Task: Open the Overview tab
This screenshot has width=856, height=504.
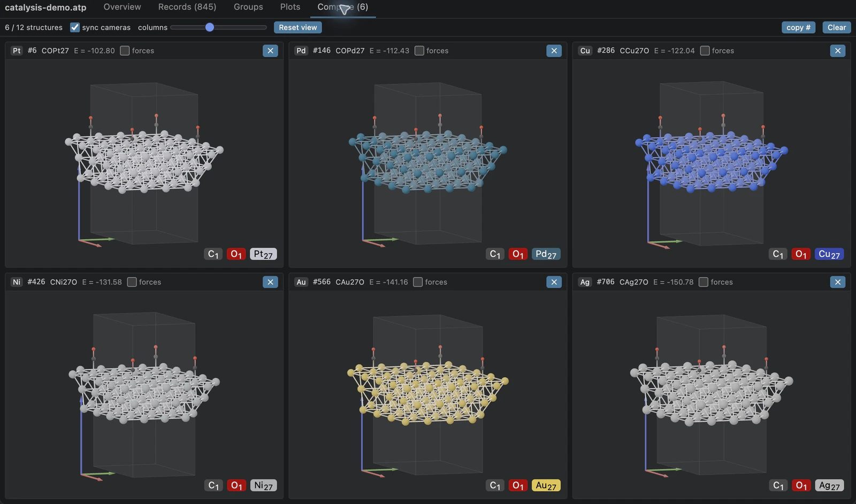Action: 122,7
